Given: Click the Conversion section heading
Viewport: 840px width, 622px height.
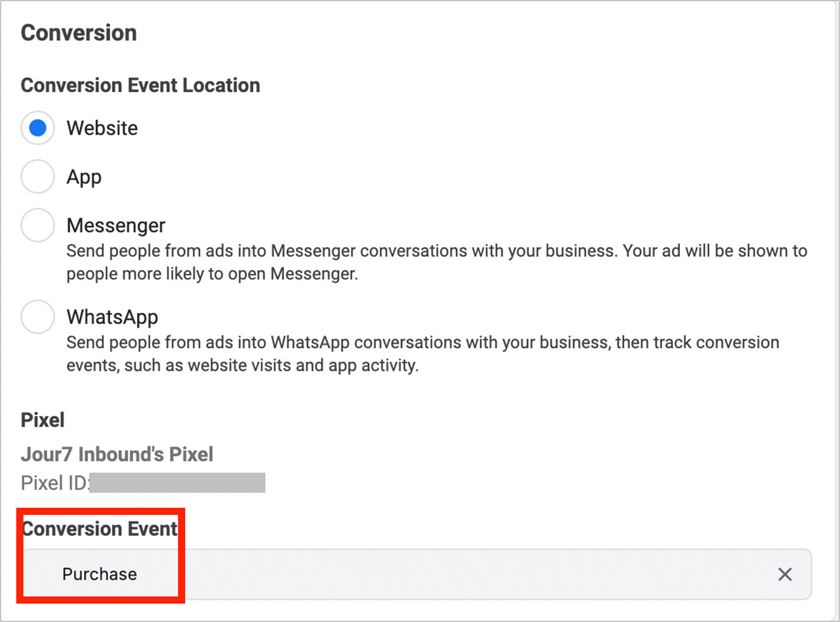Looking at the screenshot, I should point(79,33).
